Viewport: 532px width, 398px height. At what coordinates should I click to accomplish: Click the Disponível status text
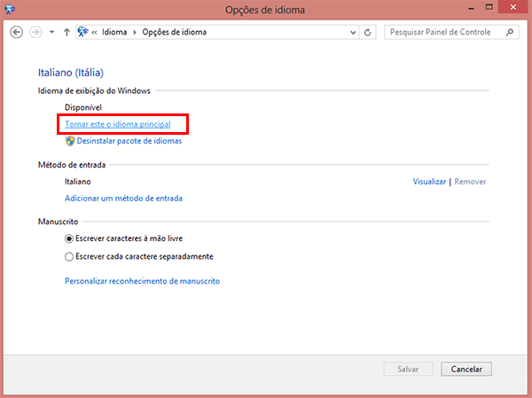[x=83, y=107]
